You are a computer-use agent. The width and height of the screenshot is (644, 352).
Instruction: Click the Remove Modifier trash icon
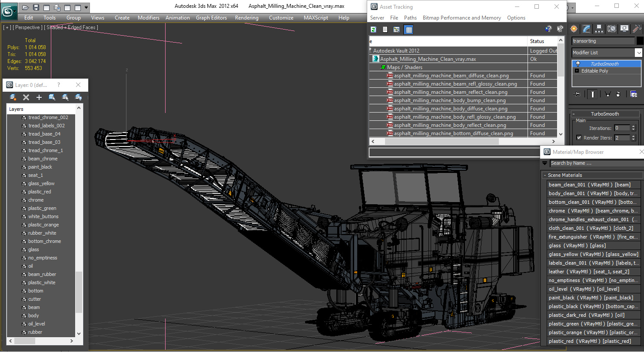pyautogui.click(x=618, y=94)
